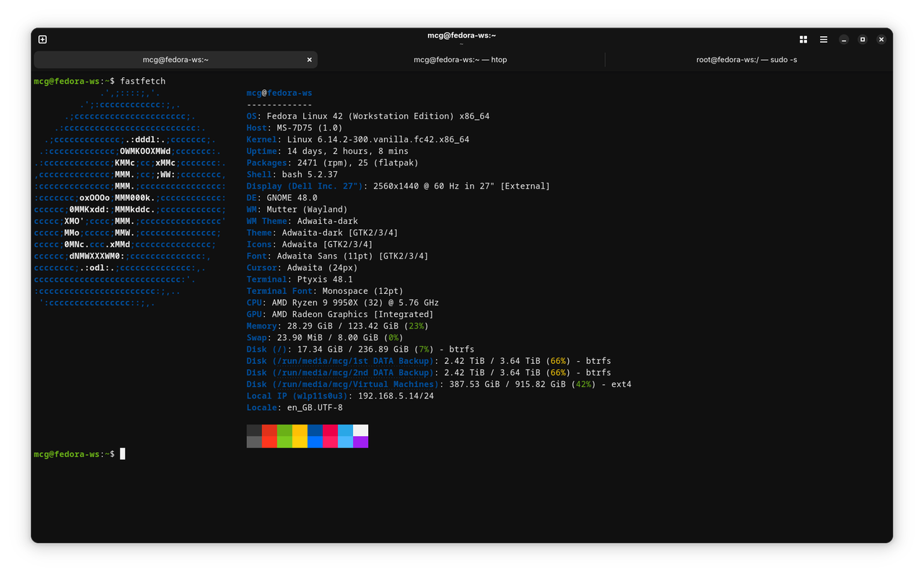This screenshot has height=577, width=924.
Task: Click the yellow swatch in the color row
Action: [x=300, y=435]
